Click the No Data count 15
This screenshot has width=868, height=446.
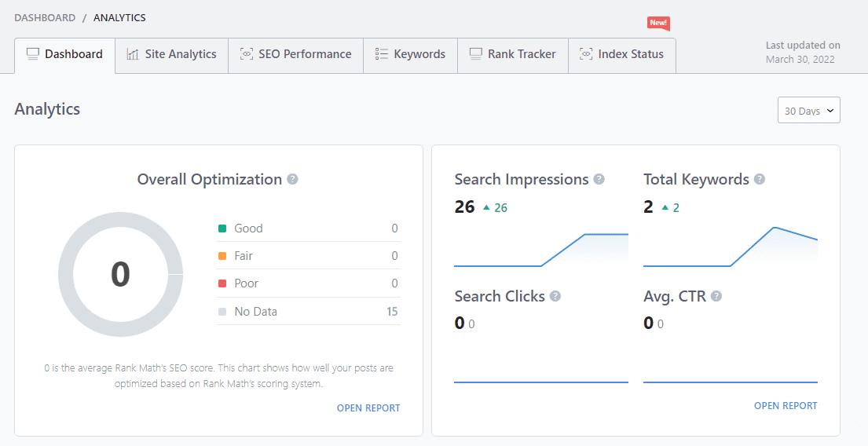[392, 312]
